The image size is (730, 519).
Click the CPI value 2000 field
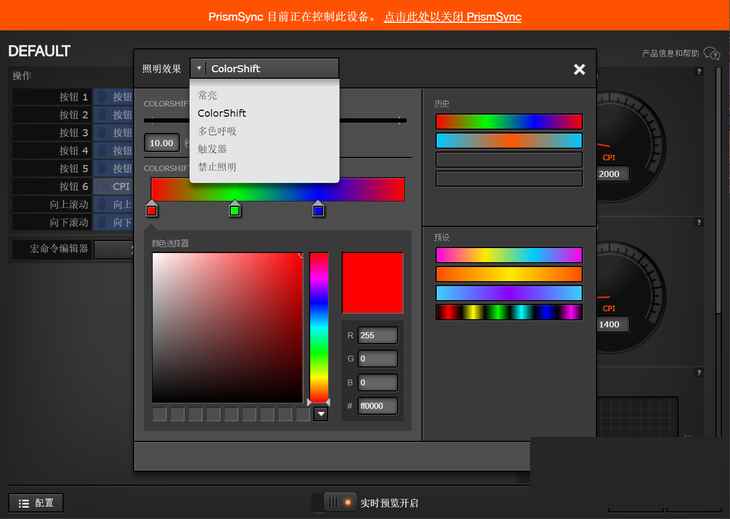pyautogui.click(x=611, y=174)
